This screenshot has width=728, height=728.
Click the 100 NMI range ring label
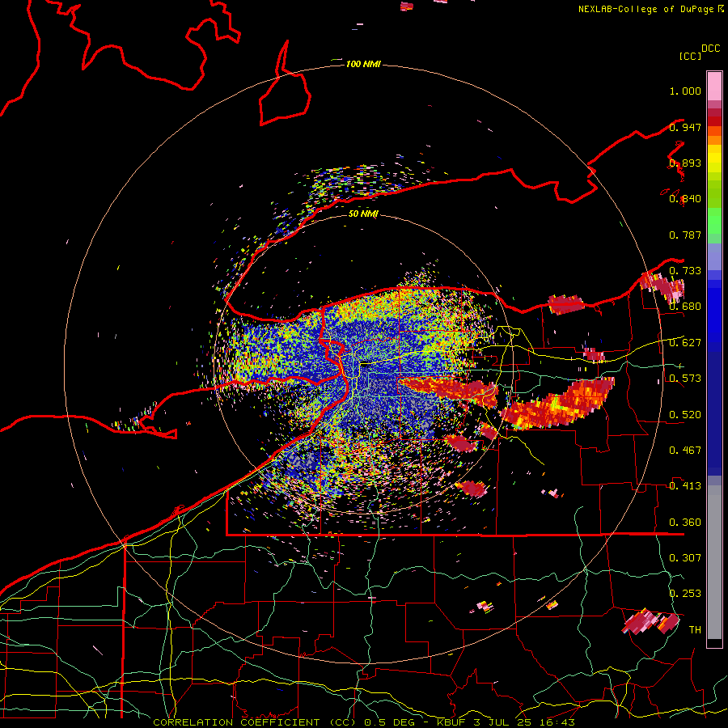click(x=363, y=64)
